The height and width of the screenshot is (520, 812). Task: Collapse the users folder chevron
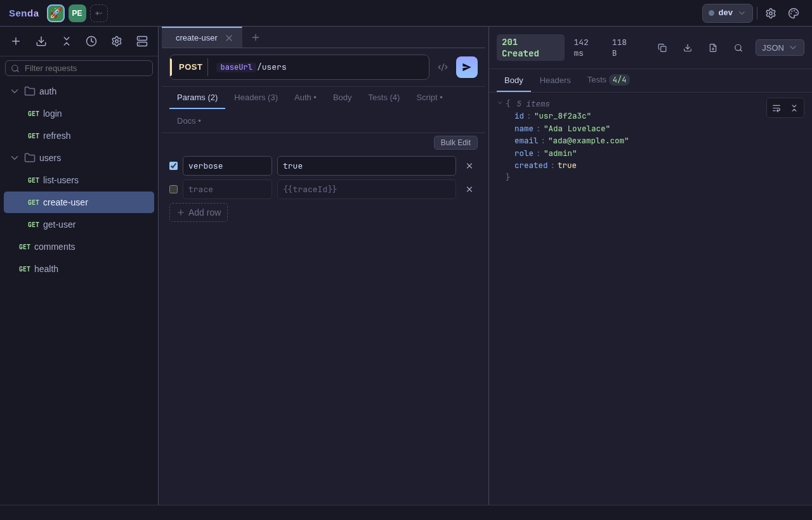coord(15,158)
